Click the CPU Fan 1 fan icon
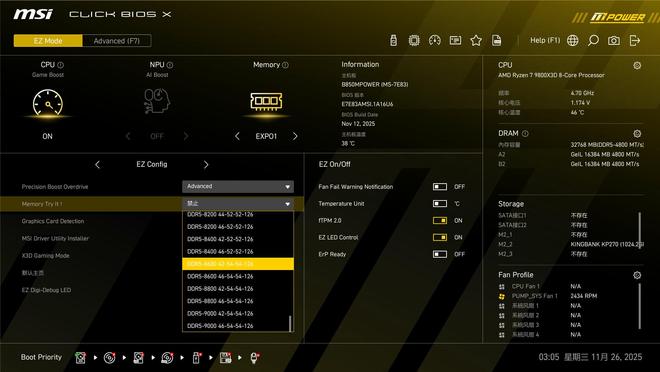660x372 pixels. (x=502, y=287)
